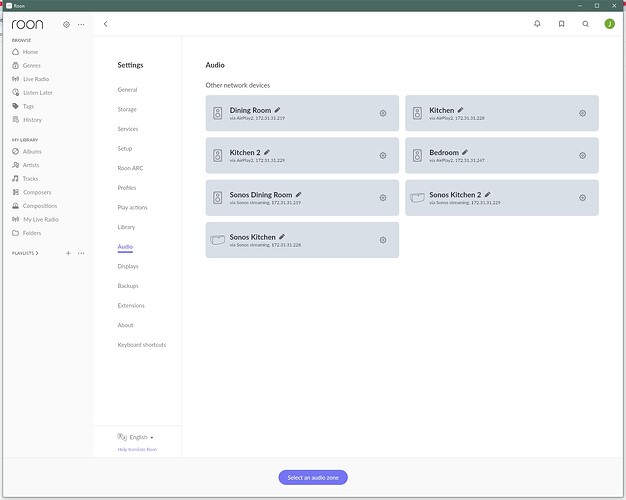Open the Roon ARC settings section
Viewport: 626px width, 500px height.
pos(130,168)
